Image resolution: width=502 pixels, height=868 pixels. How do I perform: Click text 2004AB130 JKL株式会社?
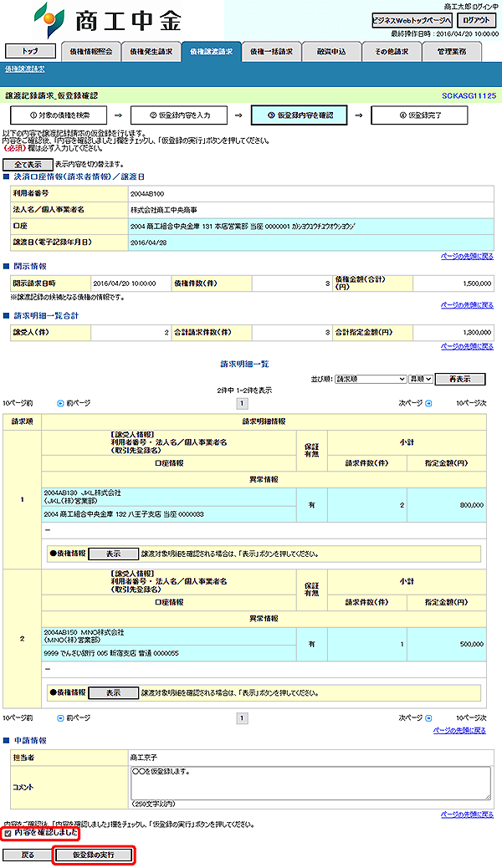click(x=83, y=493)
